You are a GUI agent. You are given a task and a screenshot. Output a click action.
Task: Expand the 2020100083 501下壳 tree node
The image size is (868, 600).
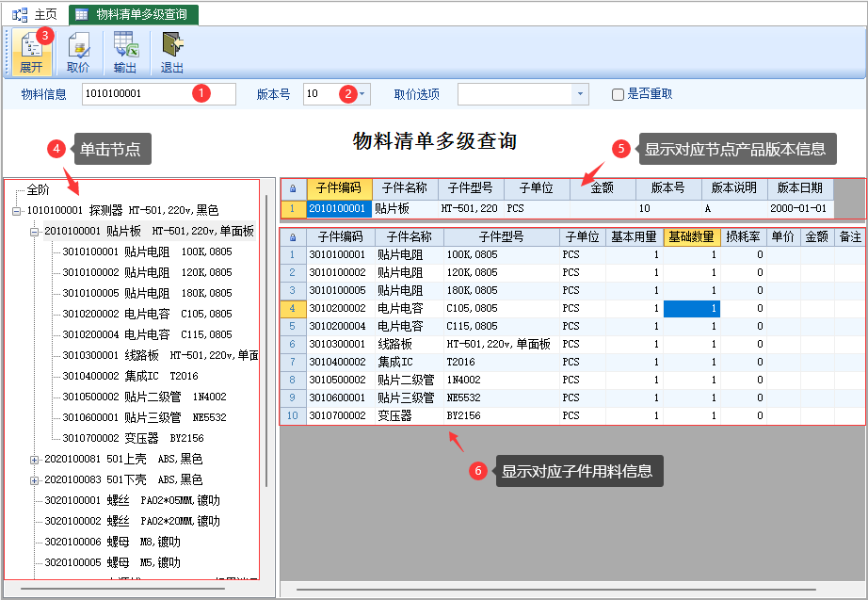point(34,481)
